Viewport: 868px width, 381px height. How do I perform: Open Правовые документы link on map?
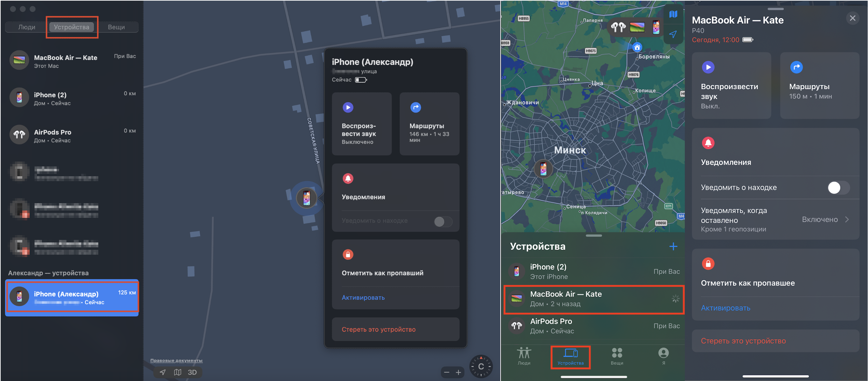tap(176, 360)
